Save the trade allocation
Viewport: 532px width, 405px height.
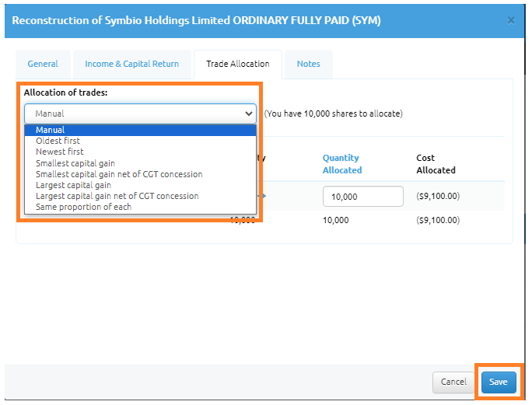pos(498,382)
